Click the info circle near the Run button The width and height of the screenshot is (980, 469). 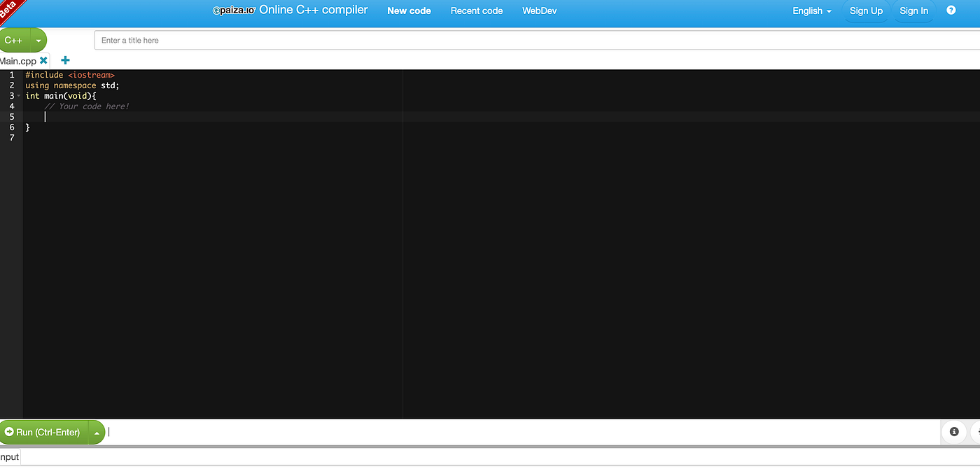click(953, 432)
